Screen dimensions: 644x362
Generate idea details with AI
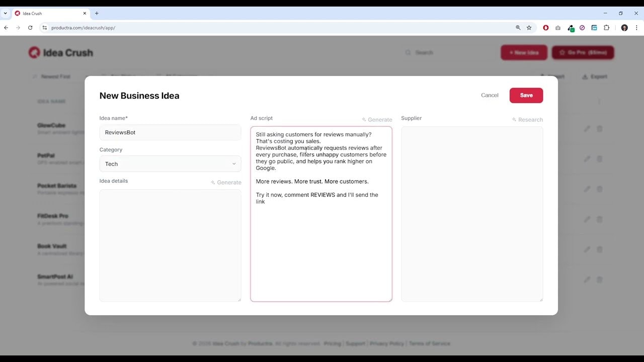click(x=226, y=183)
